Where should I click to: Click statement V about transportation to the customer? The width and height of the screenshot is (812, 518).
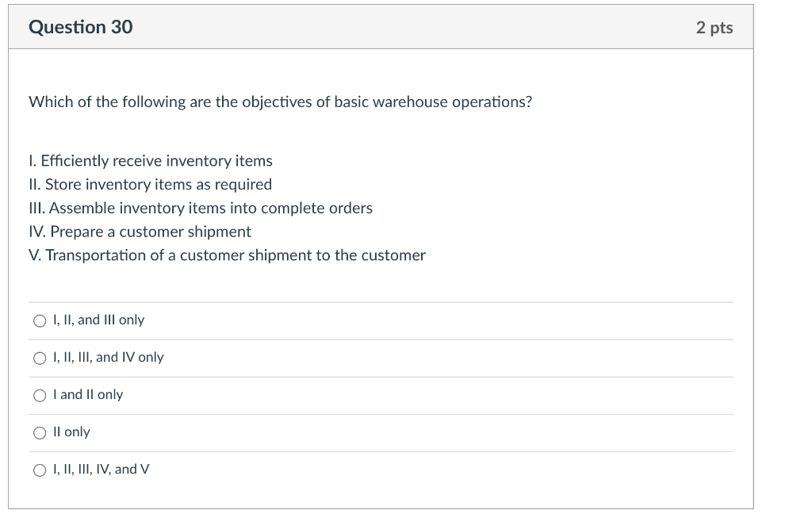click(228, 256)
